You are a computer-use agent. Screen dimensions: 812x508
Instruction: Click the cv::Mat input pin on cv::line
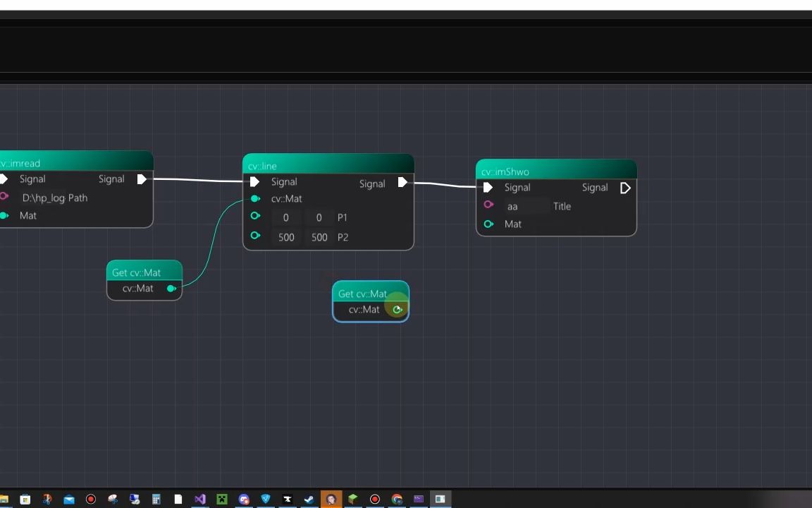pyautogui.click(x=255, y=198)
